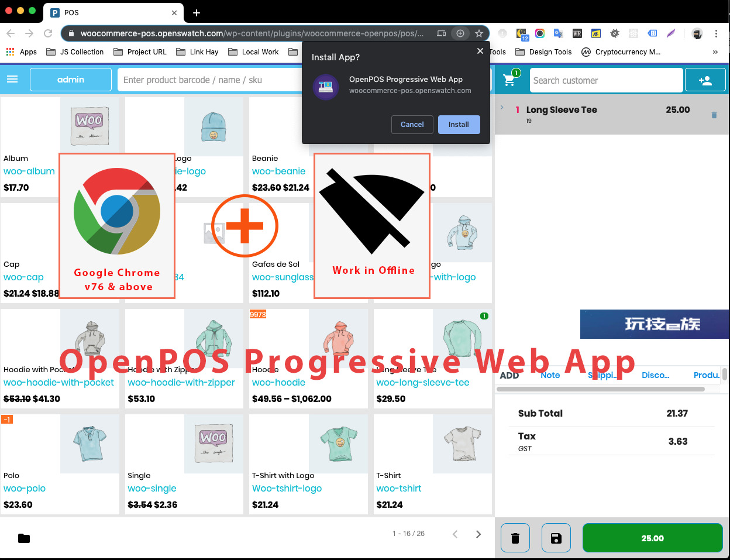Open a new browser tab
The image size is (730, 560).
pos(197,12)
